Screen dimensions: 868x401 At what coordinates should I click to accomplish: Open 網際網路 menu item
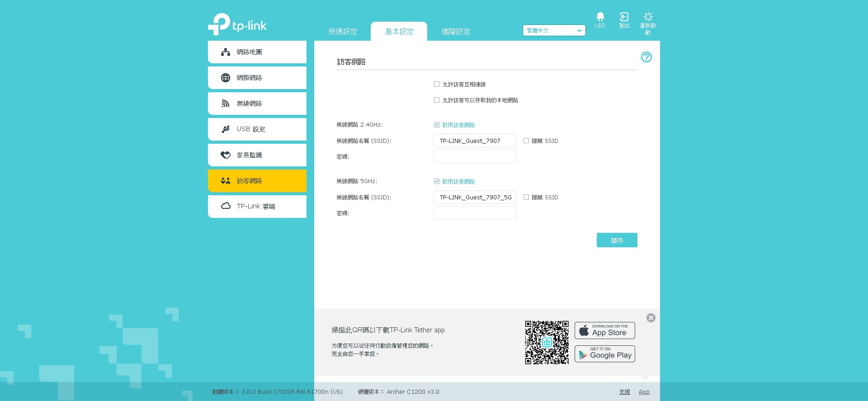point(257,78)
